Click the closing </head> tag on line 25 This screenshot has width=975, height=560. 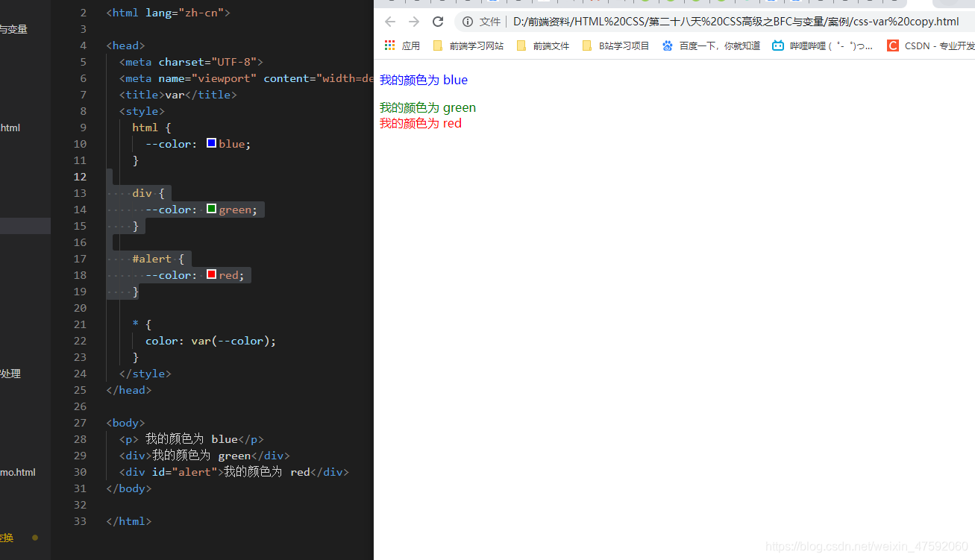coord(129,390)
